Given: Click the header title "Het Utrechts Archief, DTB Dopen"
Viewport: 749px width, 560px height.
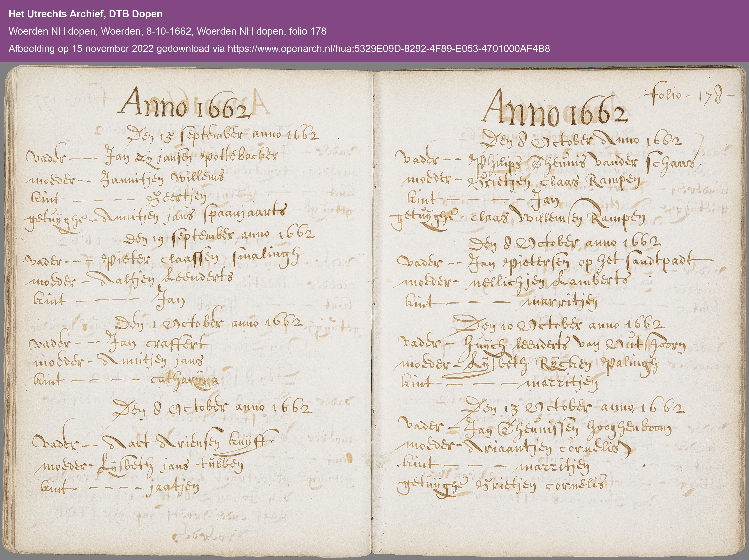Looking at the screenshot, I should click(x=85, y=14).
